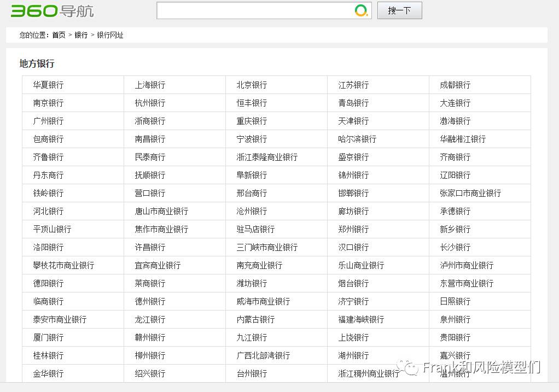559x392 pixels.
Task: Open 银行 breadcrumb link
Action: [x=81, y=35]
